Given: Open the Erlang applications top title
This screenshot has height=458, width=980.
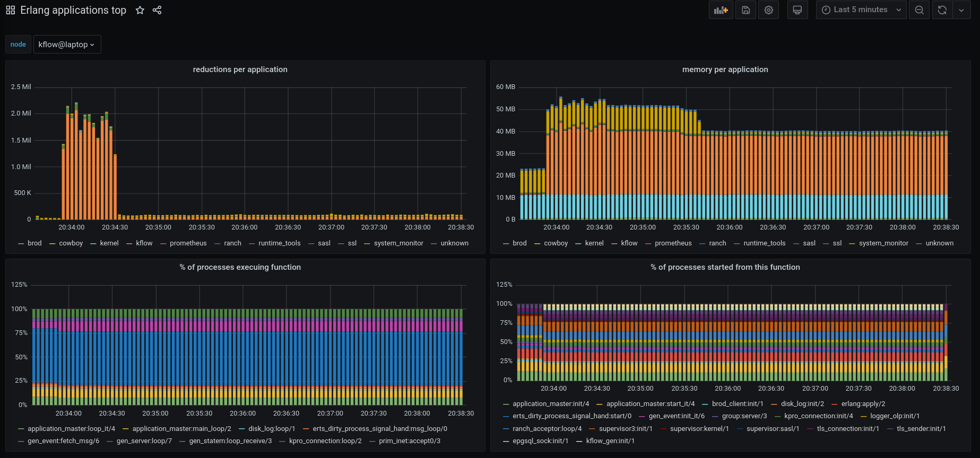Looking at the screenshot, I should tap(73, 10).
